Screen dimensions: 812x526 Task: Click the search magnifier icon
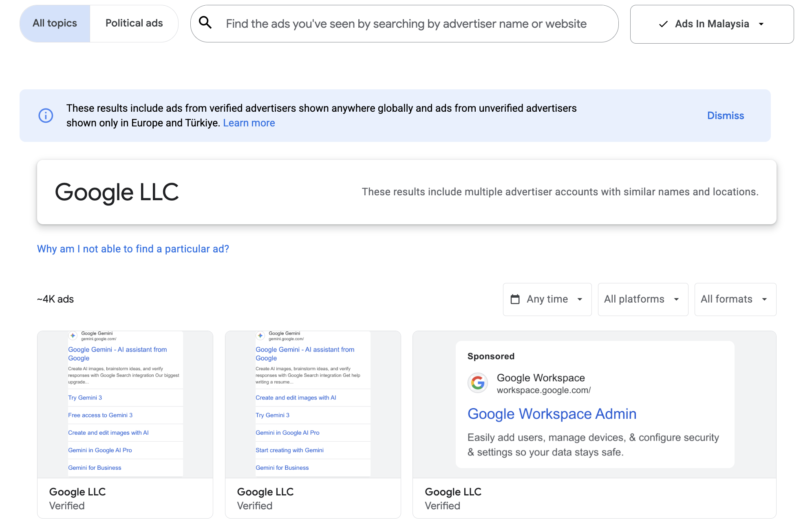click(x=205, y=23)
